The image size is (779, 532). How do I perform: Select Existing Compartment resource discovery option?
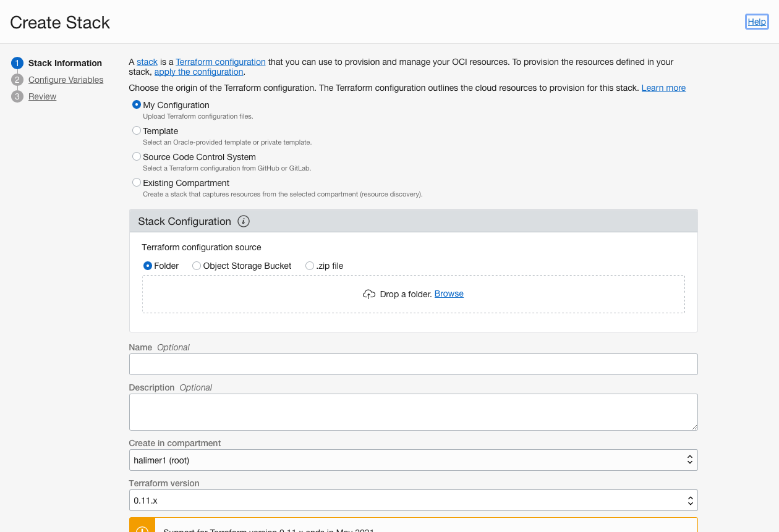pyautogui.click(x=136, y=182)
